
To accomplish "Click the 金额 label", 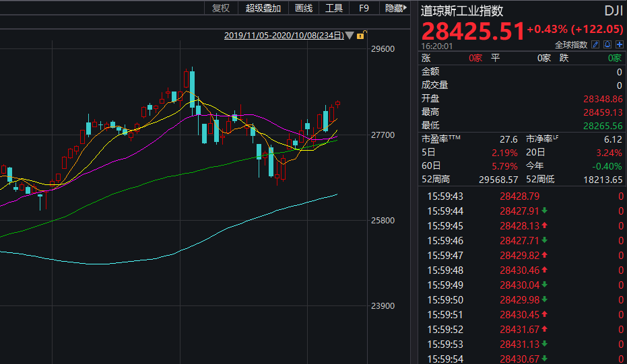I will 430,71.
